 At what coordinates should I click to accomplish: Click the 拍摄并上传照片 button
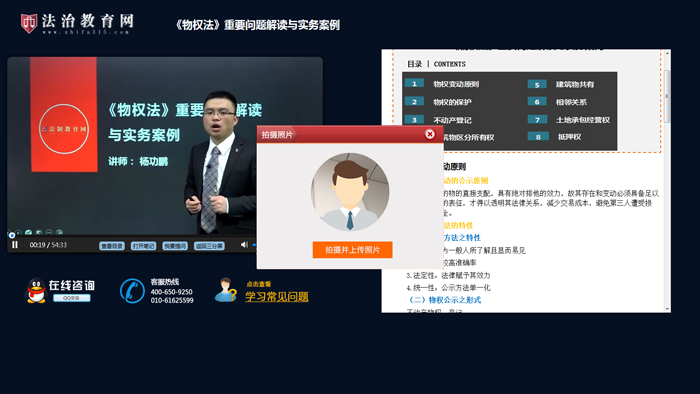[x=352, y=250]
